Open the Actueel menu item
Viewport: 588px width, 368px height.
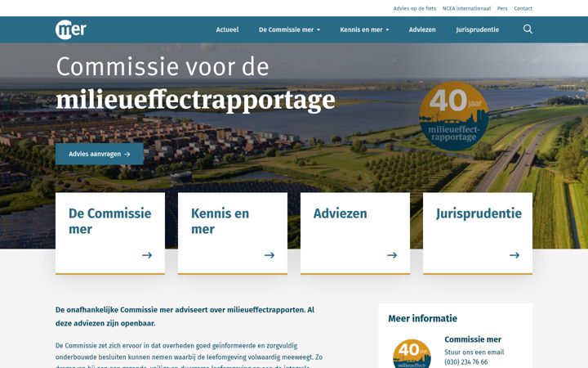coord(227,29)
